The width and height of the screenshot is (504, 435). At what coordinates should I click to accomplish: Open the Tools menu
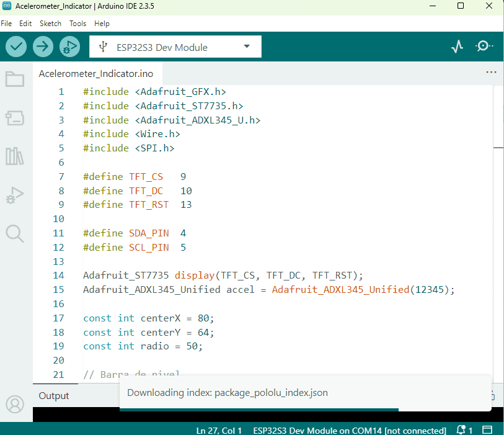77,24
